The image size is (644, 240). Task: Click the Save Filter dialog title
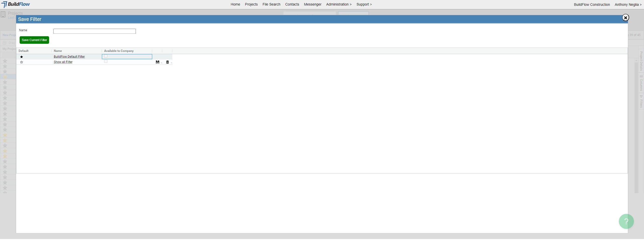point(30,19)
